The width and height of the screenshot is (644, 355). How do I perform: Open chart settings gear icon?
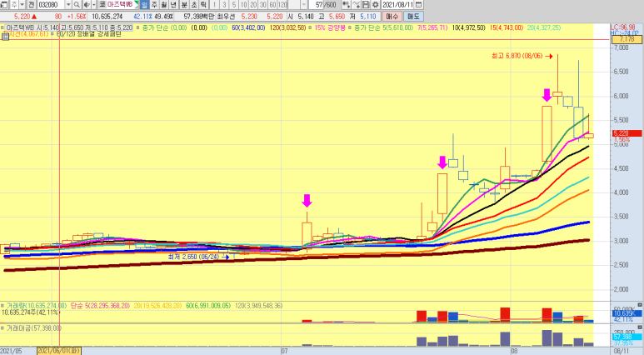tap(376, 5)
